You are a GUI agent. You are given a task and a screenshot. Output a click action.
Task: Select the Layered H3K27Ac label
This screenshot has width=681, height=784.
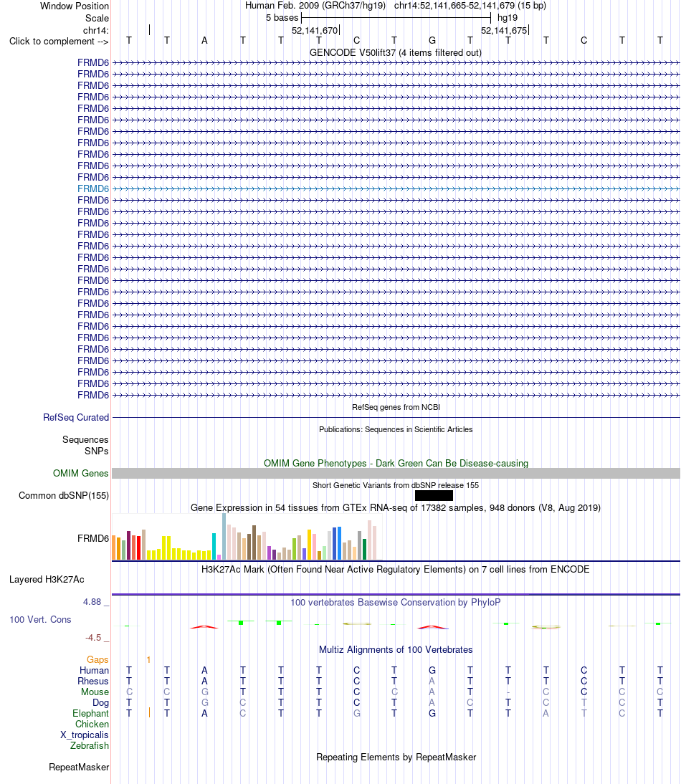coord(47,580)
